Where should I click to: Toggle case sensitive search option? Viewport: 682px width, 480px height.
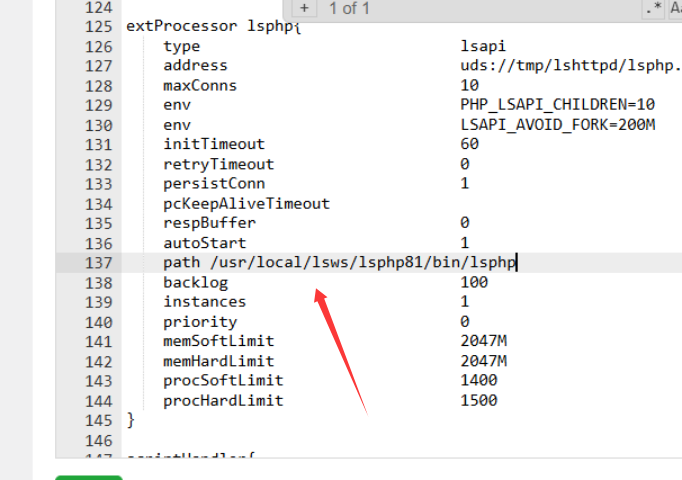click(x=676, y=9)
